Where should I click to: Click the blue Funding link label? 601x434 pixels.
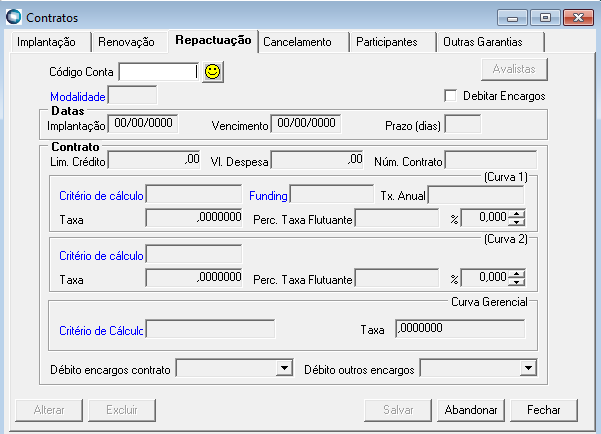(268, 196)
